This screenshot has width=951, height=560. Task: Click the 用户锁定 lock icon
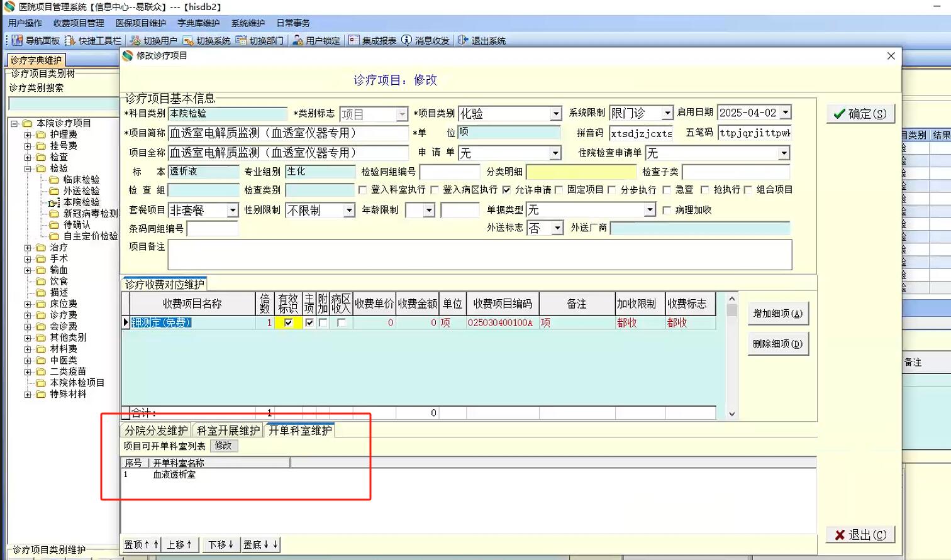(x=298, y=40)
